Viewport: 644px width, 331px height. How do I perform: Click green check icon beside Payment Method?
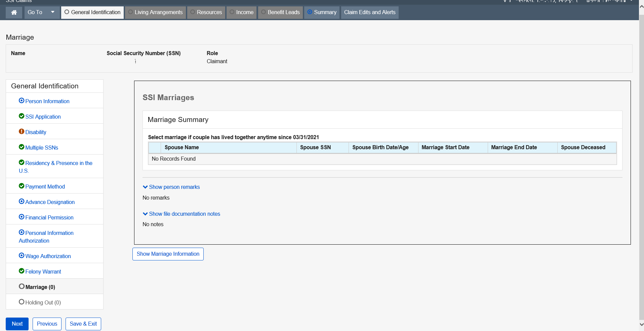coord(22,186)
